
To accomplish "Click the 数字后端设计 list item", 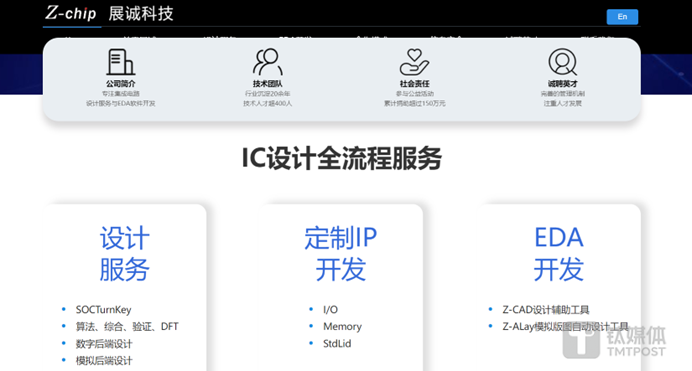I will click(x=104, y=344).
